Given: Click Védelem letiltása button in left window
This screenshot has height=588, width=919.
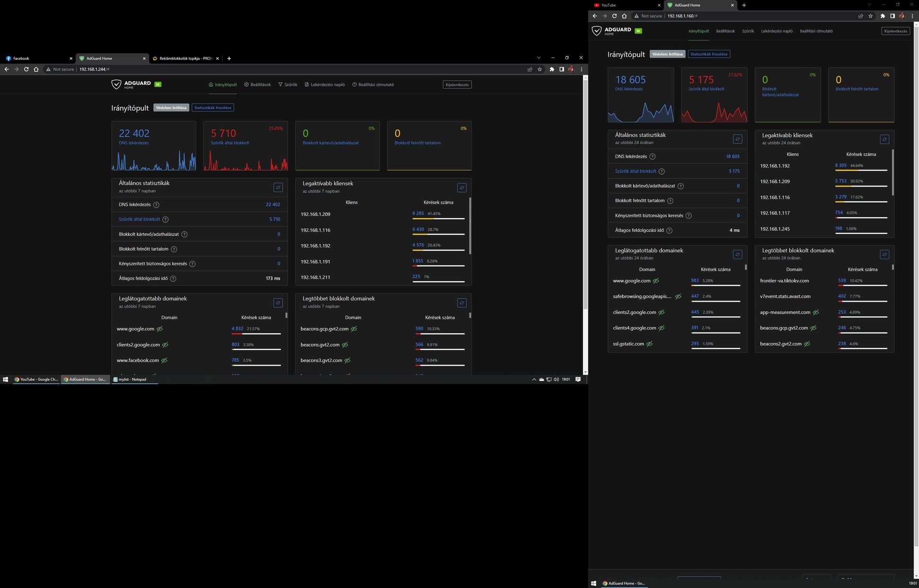Looking at the screenshot, I should point(171,108).
